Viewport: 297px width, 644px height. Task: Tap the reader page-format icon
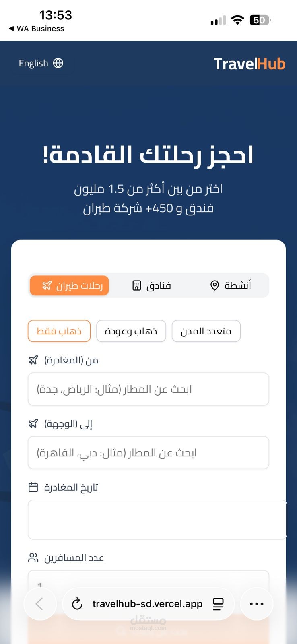[218, 604]
